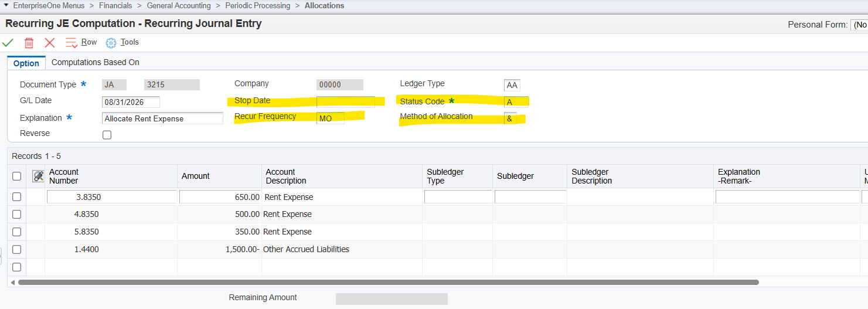Check the row checkbox for account 3.8350

pyautogui.click(x=17, y=196)
